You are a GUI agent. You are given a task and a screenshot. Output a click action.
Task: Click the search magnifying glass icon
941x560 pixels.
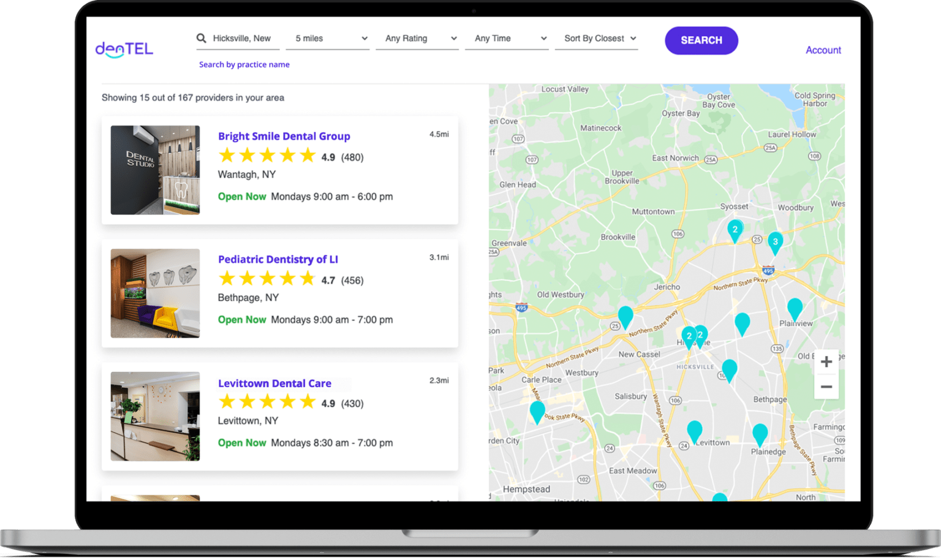202,38
